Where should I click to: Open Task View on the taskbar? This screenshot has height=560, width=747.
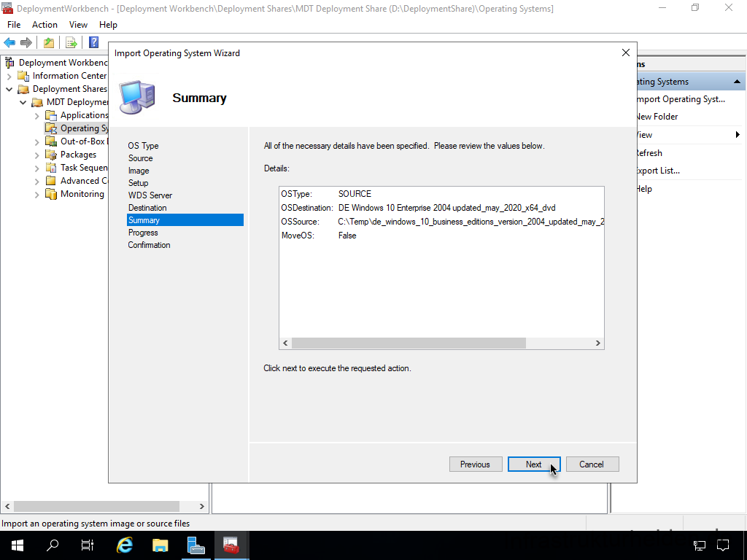[88, 545]
